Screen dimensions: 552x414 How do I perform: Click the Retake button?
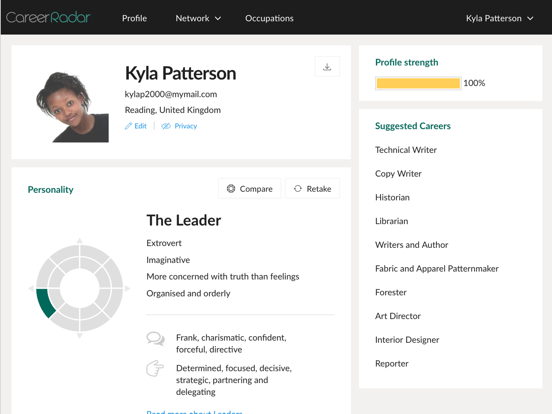(x=312, y=189)
